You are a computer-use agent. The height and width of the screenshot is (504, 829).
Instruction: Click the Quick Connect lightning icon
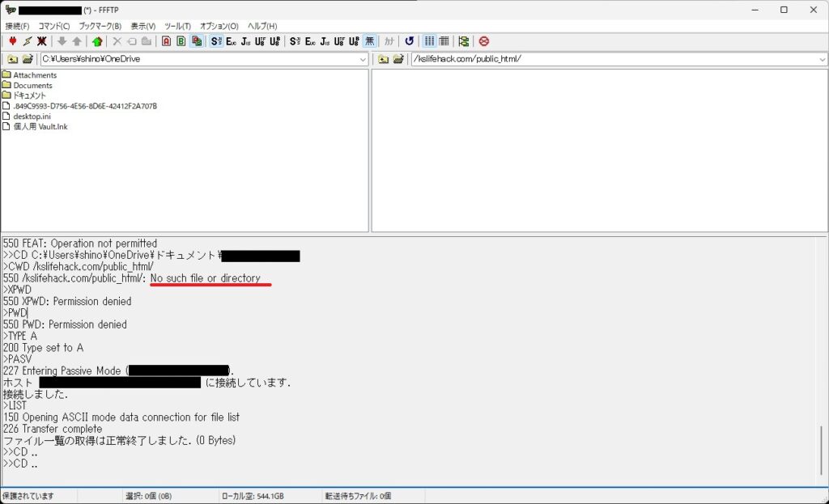[x=27, y=41]
